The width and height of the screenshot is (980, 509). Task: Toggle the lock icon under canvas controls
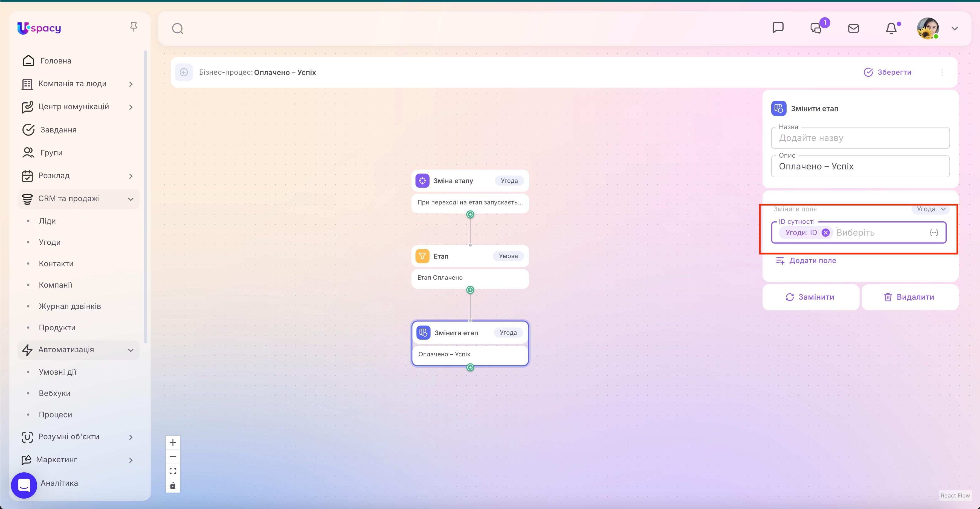173,485
